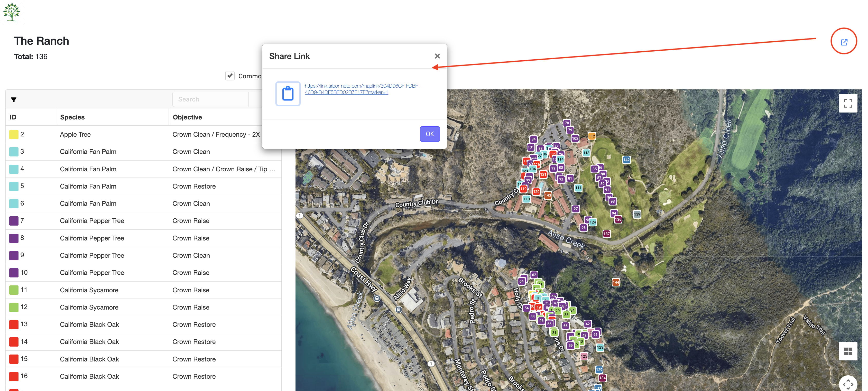Close the Share Link dialog

[437, 56]
